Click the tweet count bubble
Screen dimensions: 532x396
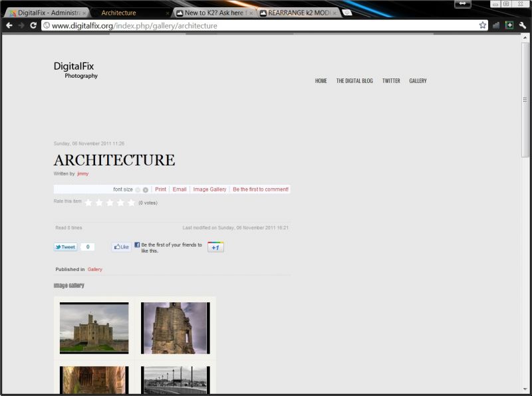click(88, 247)
